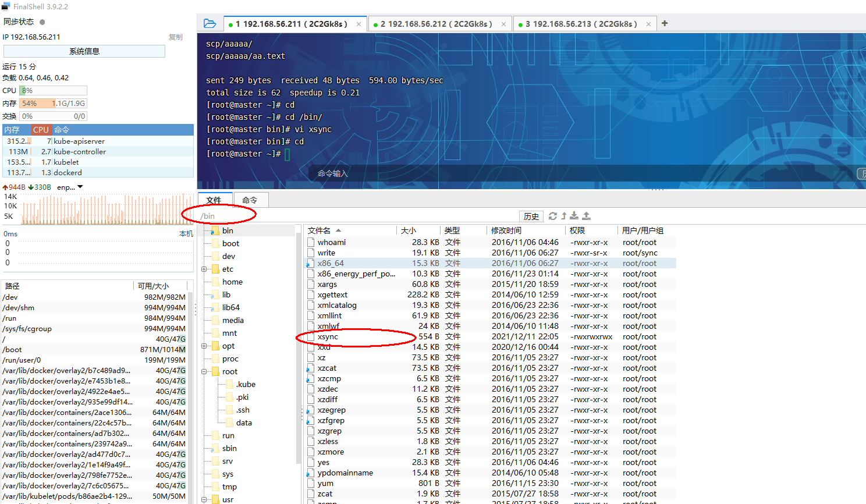Click the 复制 link next to IP
This screenshot has width=866, height=504.
pyautogui.click(x=176, y=37)
